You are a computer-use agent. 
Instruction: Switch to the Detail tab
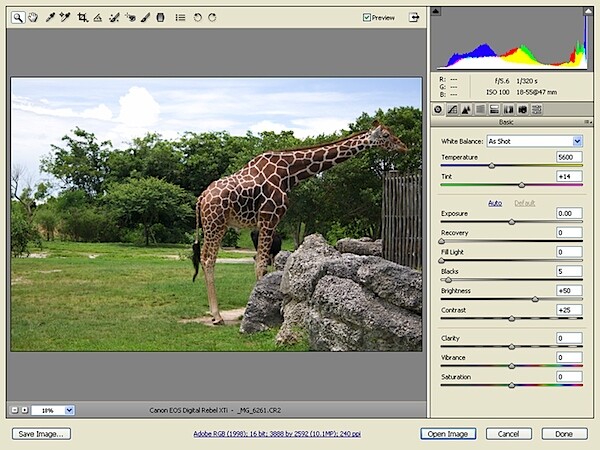[x=466, y=110]
